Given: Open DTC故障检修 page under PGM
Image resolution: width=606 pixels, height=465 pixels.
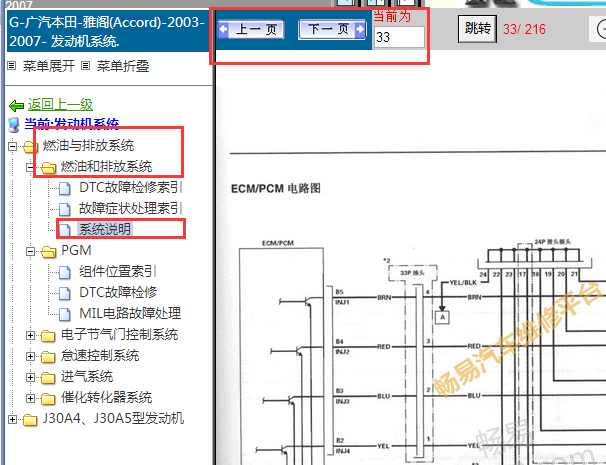Looking at the screenshot, I should (118, 292).
